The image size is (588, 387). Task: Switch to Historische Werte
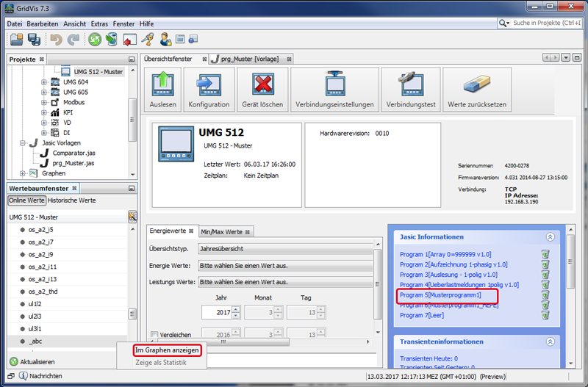(x=71, y=200)
